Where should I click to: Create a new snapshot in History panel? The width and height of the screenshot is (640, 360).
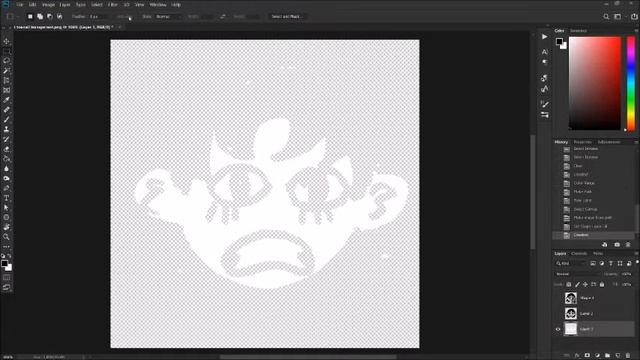pyautogui.click(x=617, y=244)
